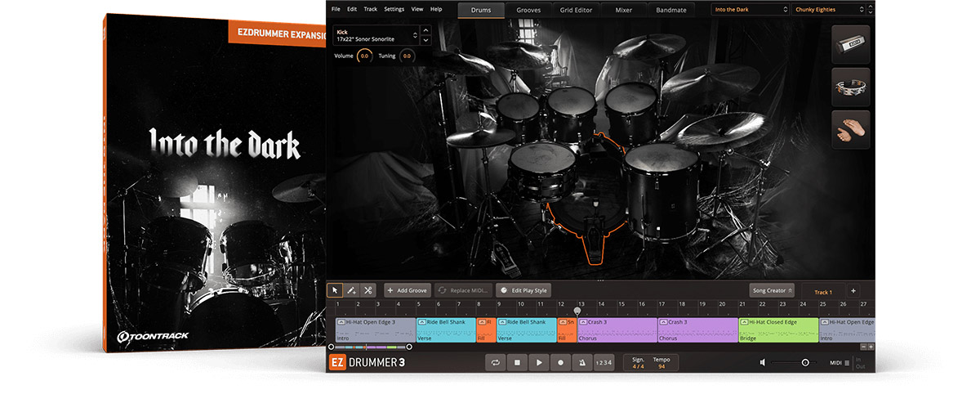Click the Edit Play Style button
The width and height of the screenshot is (980, 399).
[524, 290]
